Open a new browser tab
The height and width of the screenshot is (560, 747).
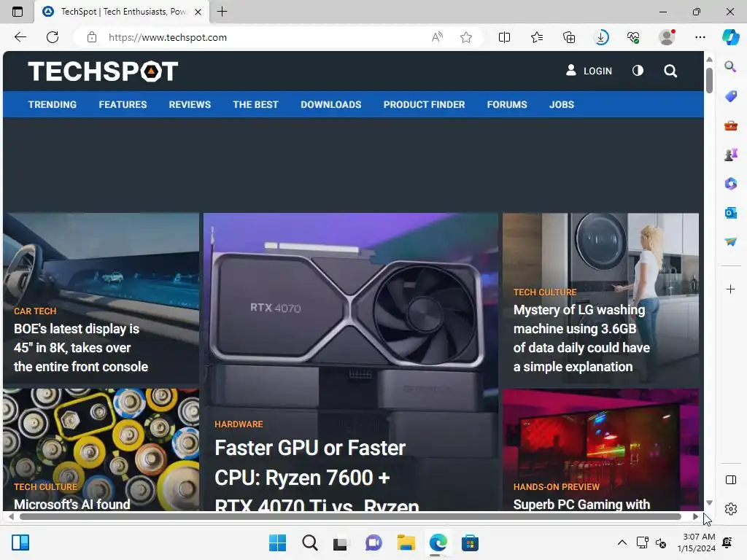point(222,12)
